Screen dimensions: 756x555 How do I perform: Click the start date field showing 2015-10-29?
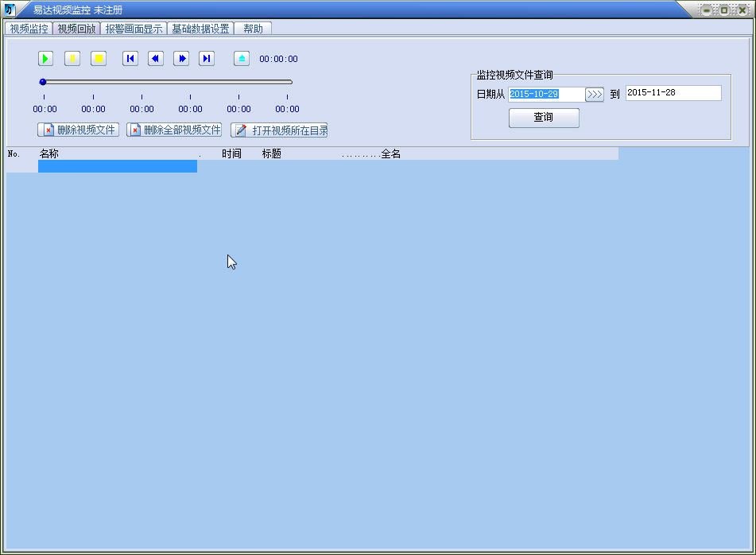[546, 94]
